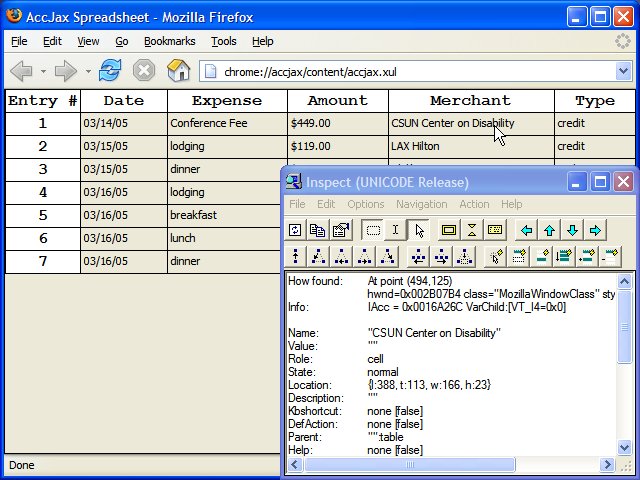Open the Options menu in Inspect
640x480 pixels.
(365, 204)
